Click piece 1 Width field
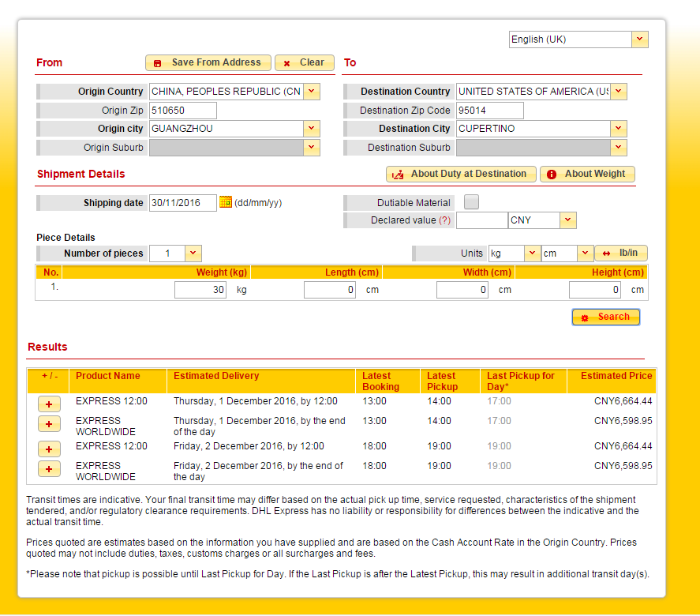 coord(462,290)
